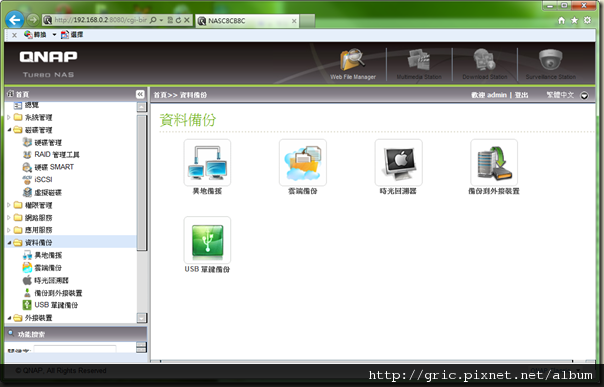Open the 時光回溯器 Time Machine icon
The width and height of the screenshot is (604, 387).
coord(398,163)
